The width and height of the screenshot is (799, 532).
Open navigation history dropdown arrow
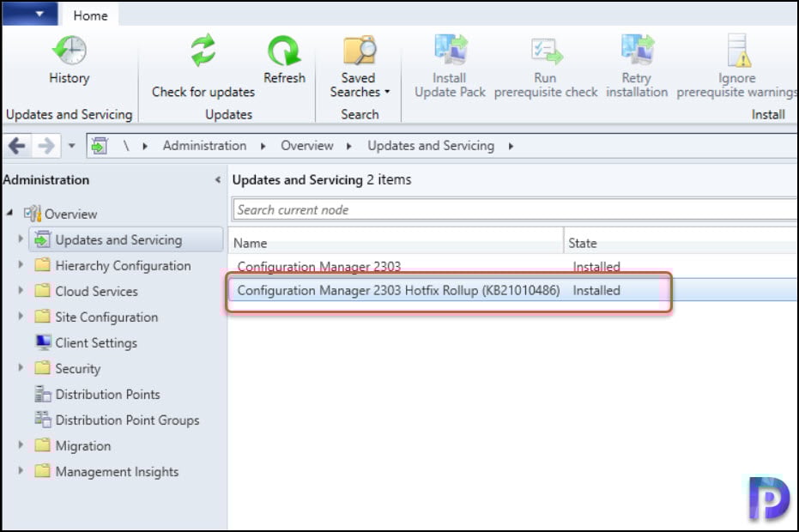point(72,146)
